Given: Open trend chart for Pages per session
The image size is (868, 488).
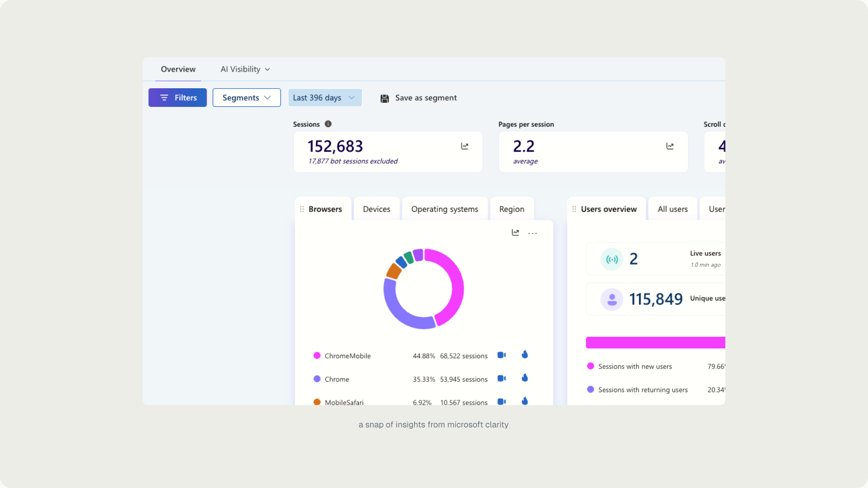Looking at the screenshot, I should coord(670,146).
